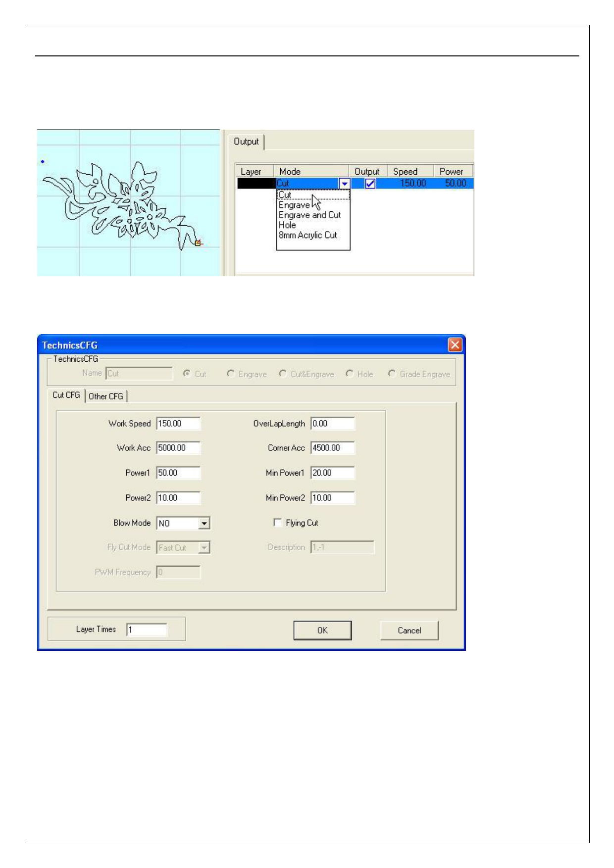Click the black layer color swatch
The width and height of the screenshot is (614, 868).
(x=256, y=184)
